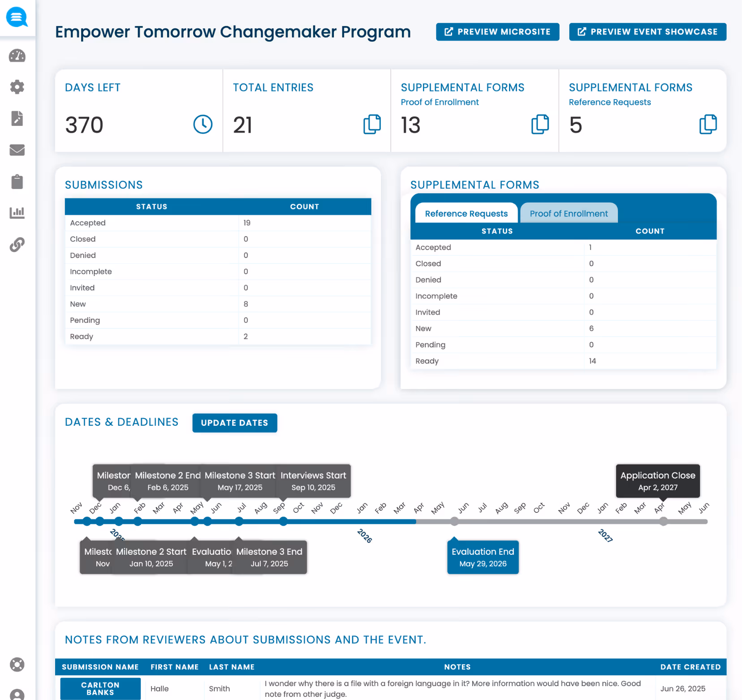Image resolution: width=742 pixels, height=700 pixels.
Task: Open the Preview Event Showcase
Action: click(647, 31)
